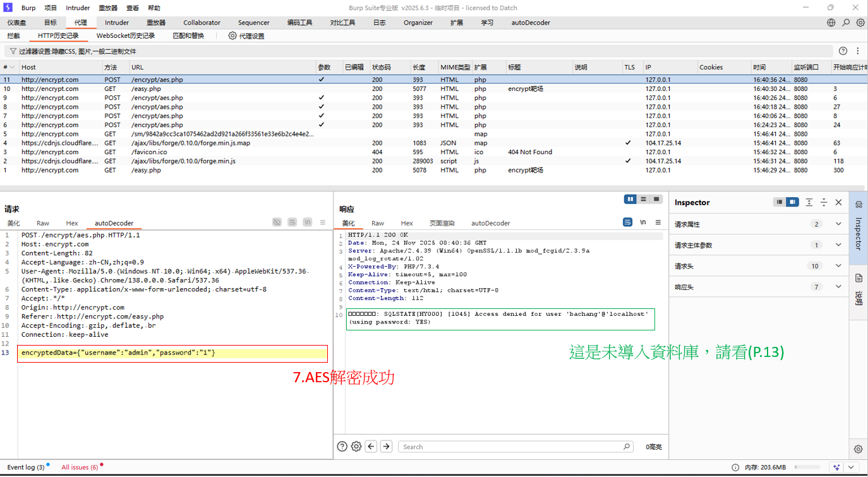The width and height of the screenshot is (868, 477).
Task: Select history row 3 /favicon.ico
Action: [x=434, y=152]
